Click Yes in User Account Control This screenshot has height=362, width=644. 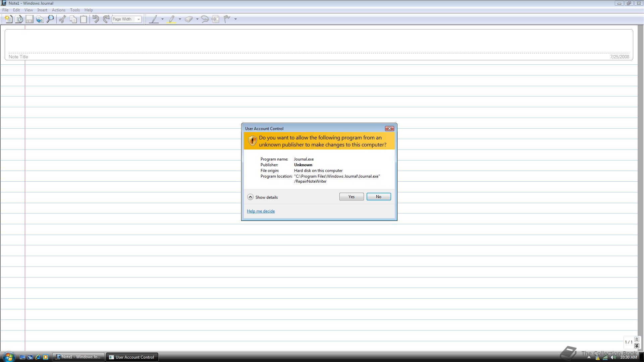[352, 197]
